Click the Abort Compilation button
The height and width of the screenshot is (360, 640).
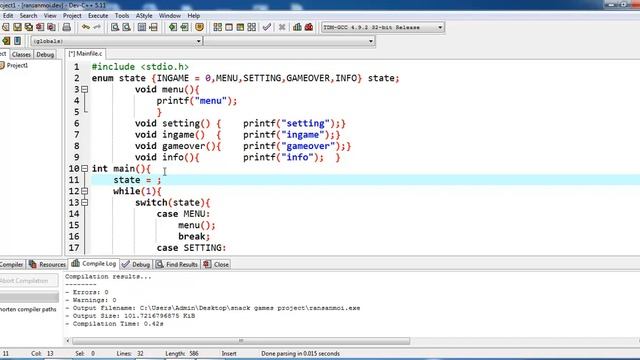[29, 280]
